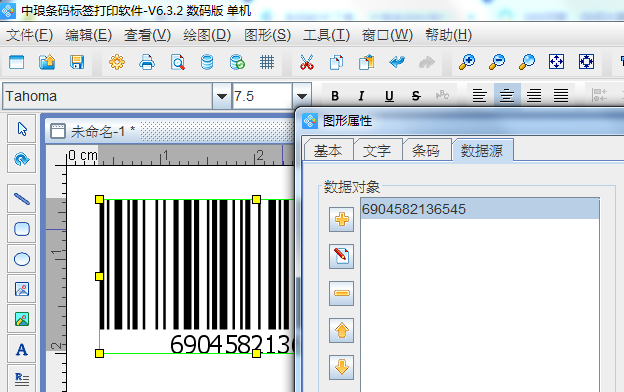
Task: Align text left
Action: pos(480,96)
